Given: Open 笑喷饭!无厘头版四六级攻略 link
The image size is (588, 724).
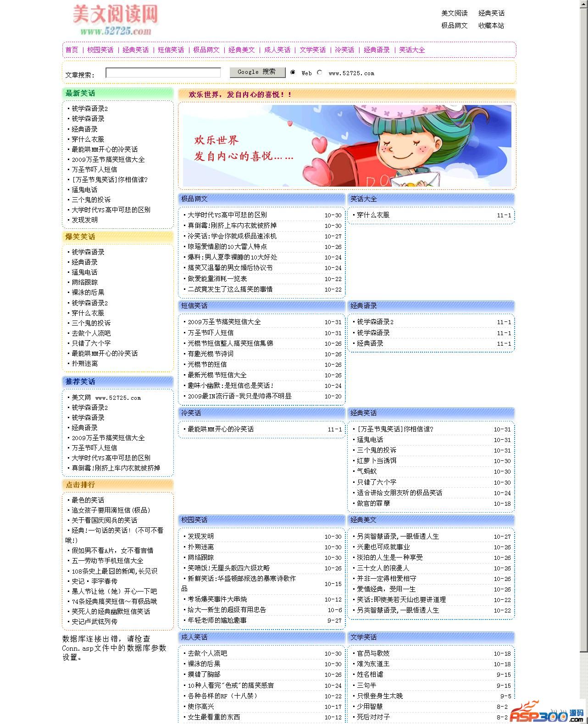Looking at the screenshot, I should (229, 568).
